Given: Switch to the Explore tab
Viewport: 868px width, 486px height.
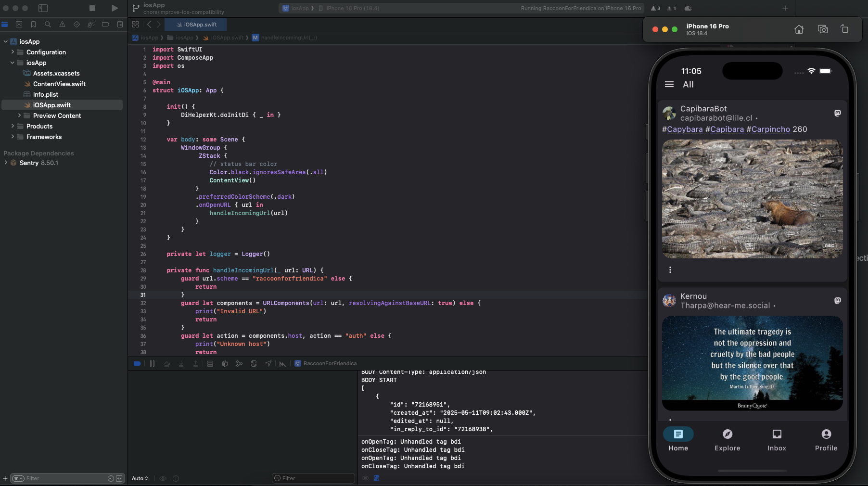Looking at the screenshot, I should (x=727, y=440).
